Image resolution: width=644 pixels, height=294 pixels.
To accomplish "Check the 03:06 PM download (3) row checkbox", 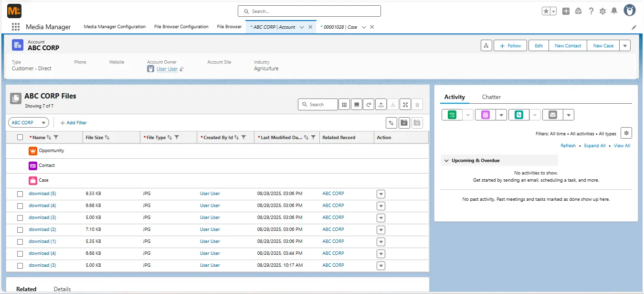I will tap(20, 218).
